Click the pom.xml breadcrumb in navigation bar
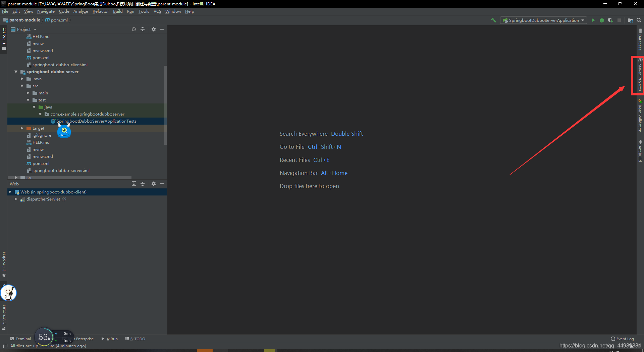 click(57, 20)
